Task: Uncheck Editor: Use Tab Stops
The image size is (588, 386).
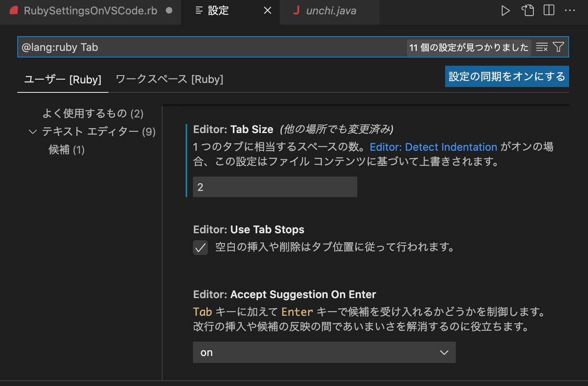Action: [x=200, y=247]
